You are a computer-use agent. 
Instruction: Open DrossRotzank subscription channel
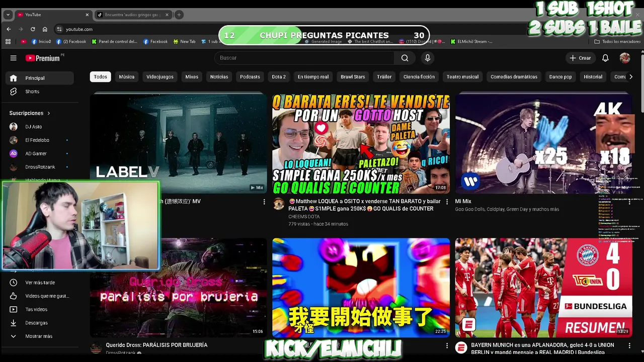[40, 167]
